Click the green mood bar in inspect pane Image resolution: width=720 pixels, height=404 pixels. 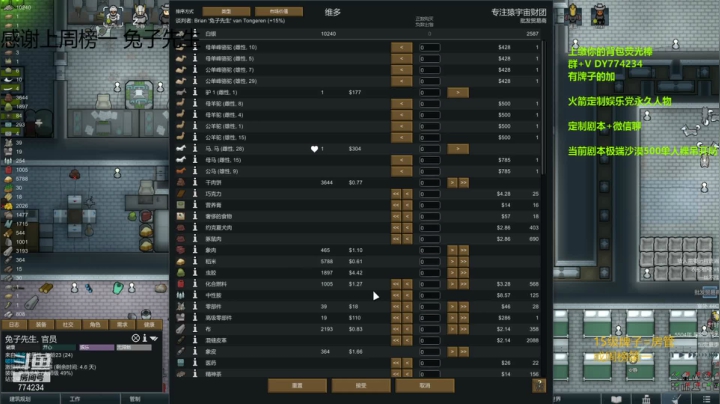pyautogui.click(x=59, y=348)
